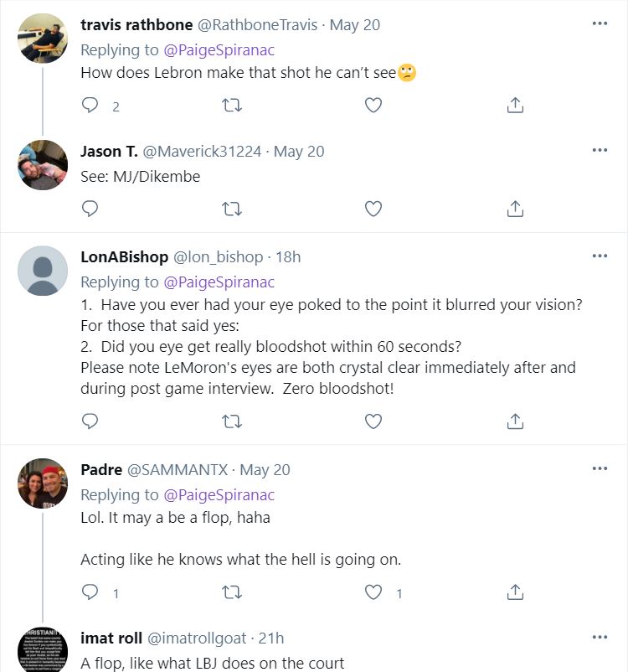Retweet LonABishop's tweet
This screenshot has width=628, height=672.
click(x=232, y=421)
